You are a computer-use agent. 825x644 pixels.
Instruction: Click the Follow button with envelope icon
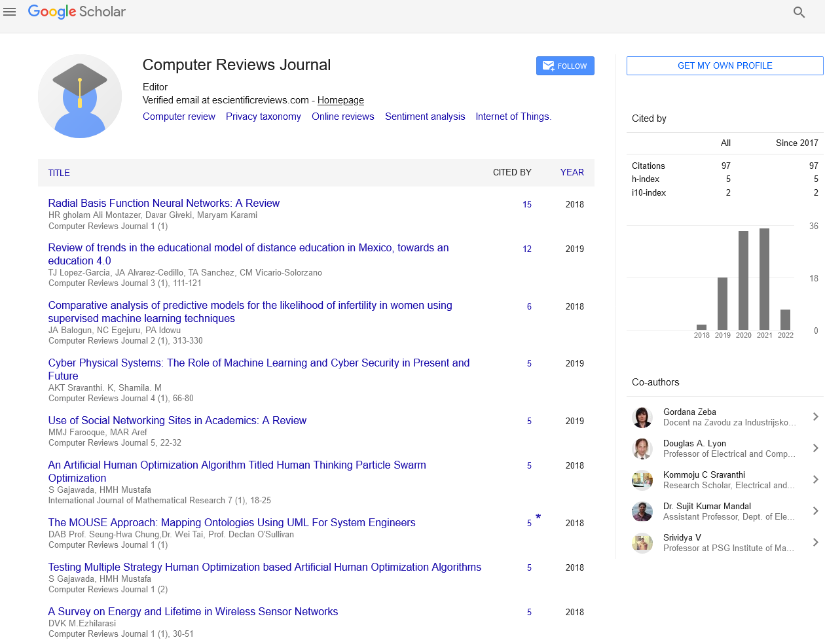(x=565, y=66)
